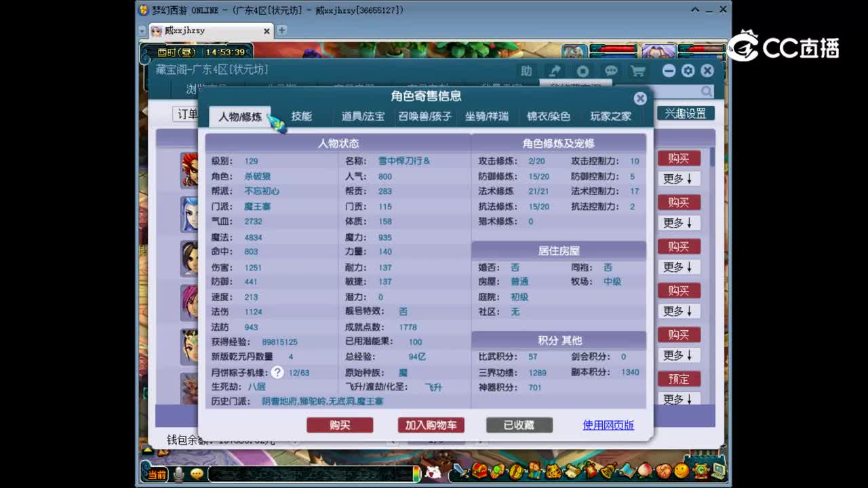The width and height of the screenshot is (868, 488).
Task: Close the 角色寄售信息 dialog with its X
Action: pyautogui.click(x=640, y=98)
